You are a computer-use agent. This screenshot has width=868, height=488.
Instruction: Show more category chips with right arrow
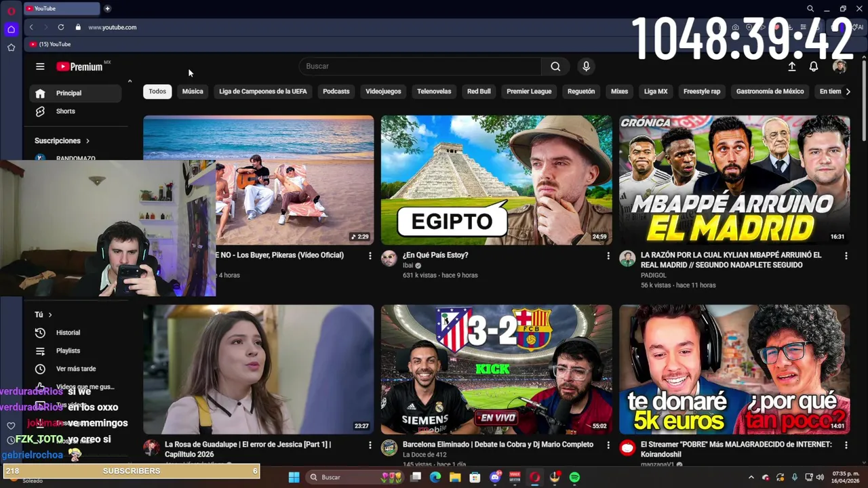(x=847, y=91)
